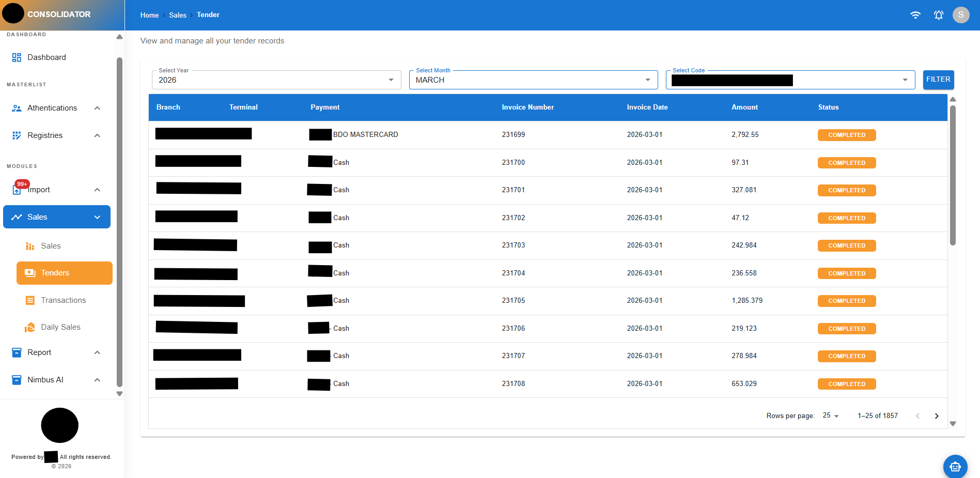Open the Select Code dropdown
This screenshot has height=478, width=980.
tap(905, 80)
